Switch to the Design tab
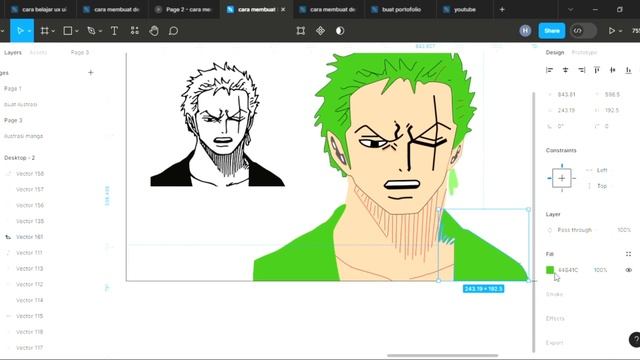The width and height of the screenshot is (640, 360). [555, 53]
